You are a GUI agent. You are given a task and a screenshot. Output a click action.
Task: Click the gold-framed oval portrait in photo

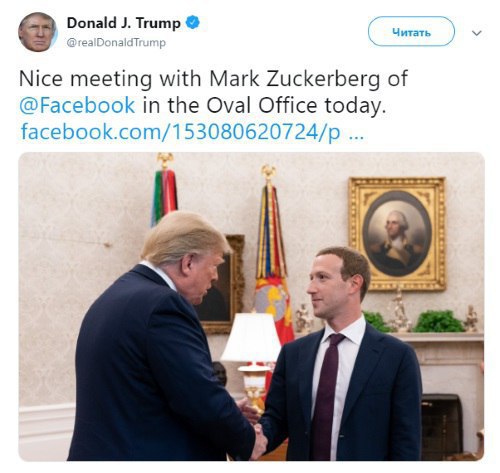(397, 234)
